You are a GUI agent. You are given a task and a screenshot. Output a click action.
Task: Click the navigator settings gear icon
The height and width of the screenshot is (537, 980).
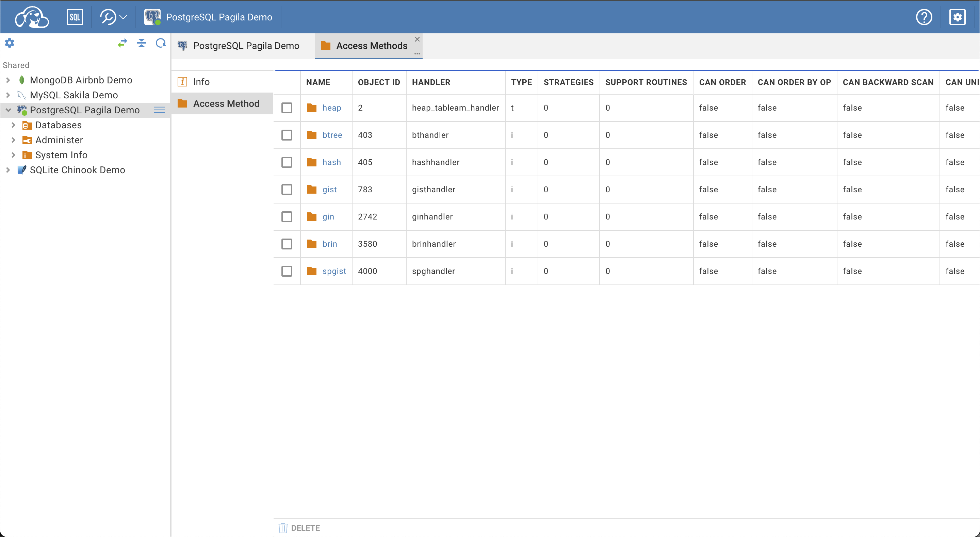coord(10,43)
